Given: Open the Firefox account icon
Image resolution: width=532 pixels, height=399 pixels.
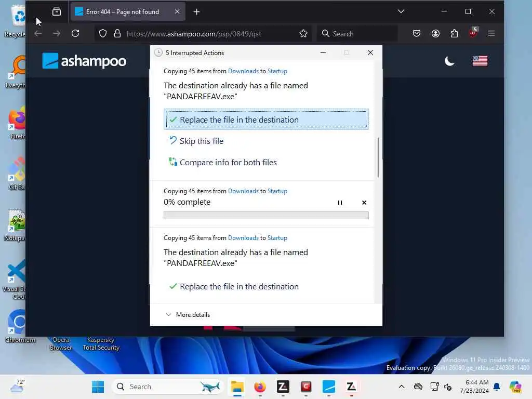Looking at the screenshot, I should pyautogui.click(x=436, y=34).
